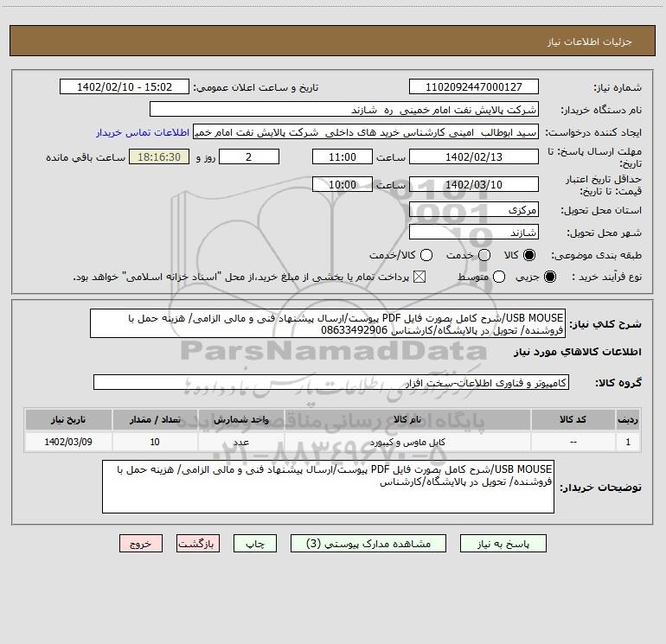This screenshot has width=666, height=644.
Task: Click the remaining days field showing 2
Action: 249,156
